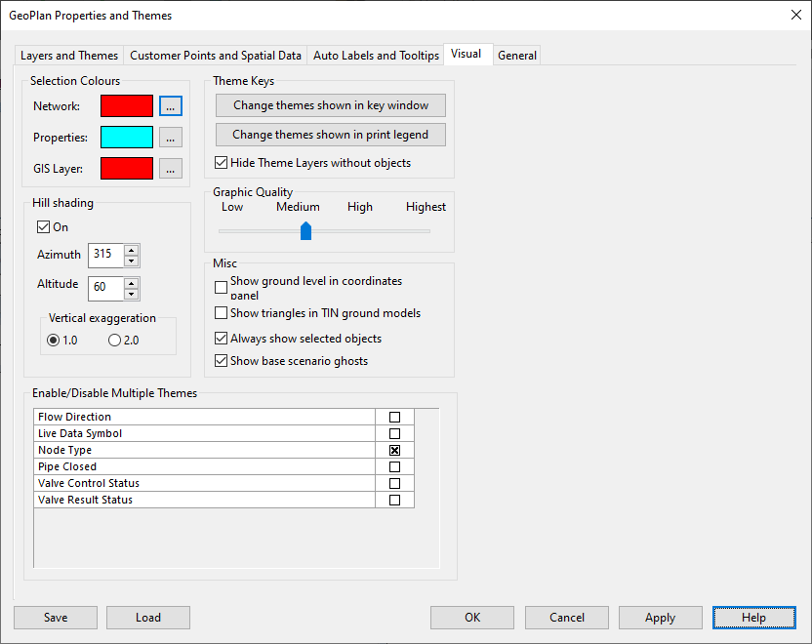This screenshot has height=644, width=812.
Task: Confirm with the OK button
Action: click(472, 618)
